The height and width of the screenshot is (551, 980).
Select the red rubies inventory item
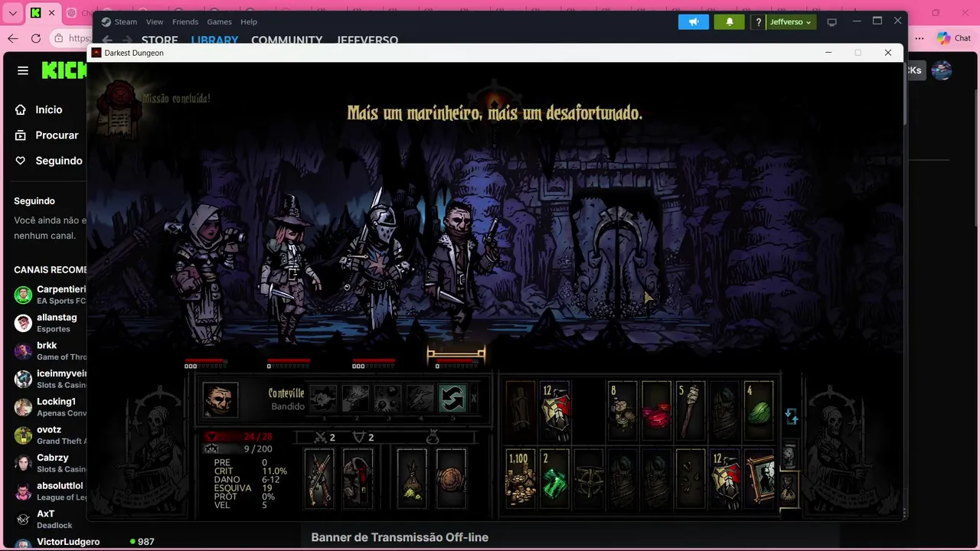point(656,410)
